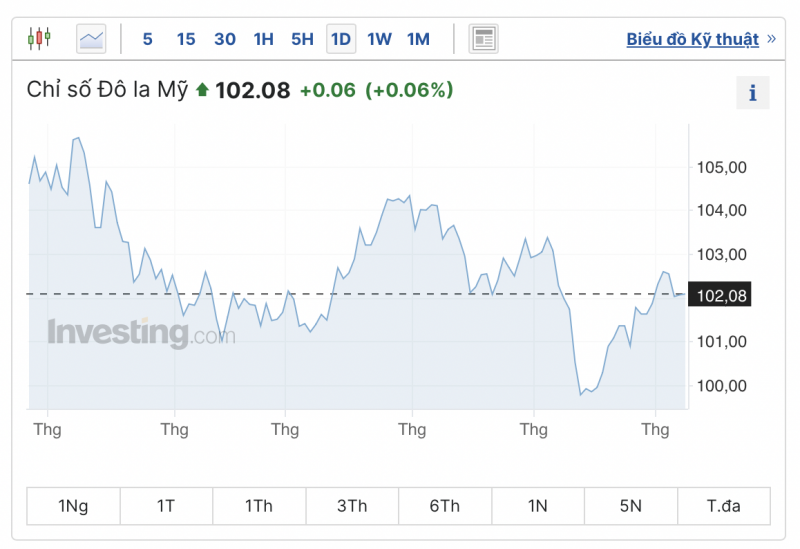Click the green up arrow indicator
Image resolution: width=800 pixels, height=549 pixels.
(x=203, y=90)
